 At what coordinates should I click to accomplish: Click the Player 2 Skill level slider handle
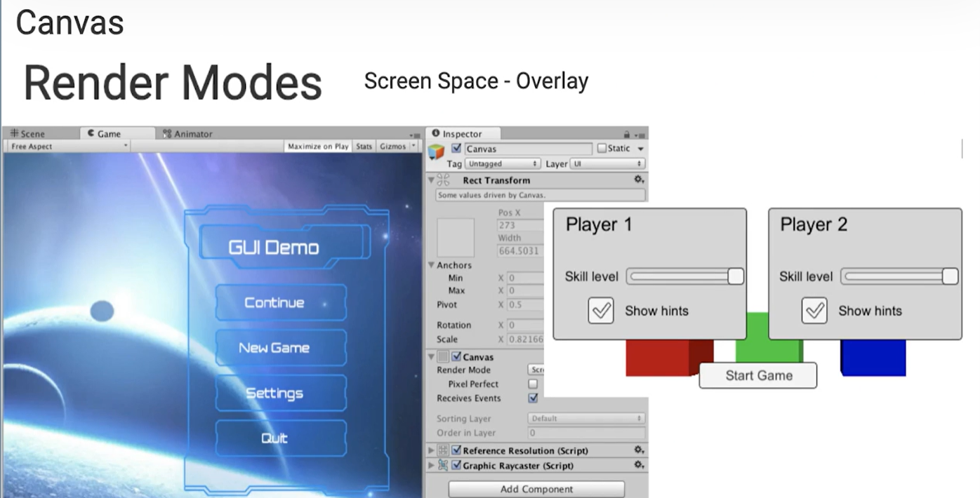(949, 276)
